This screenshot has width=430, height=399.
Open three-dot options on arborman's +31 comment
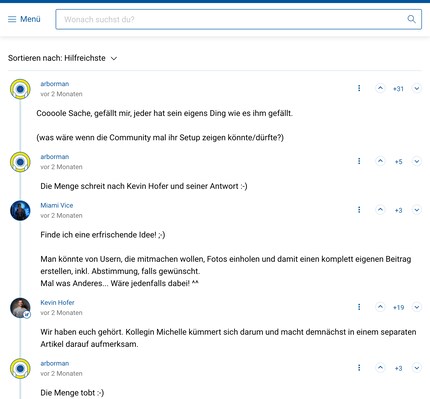coord(359,88)
